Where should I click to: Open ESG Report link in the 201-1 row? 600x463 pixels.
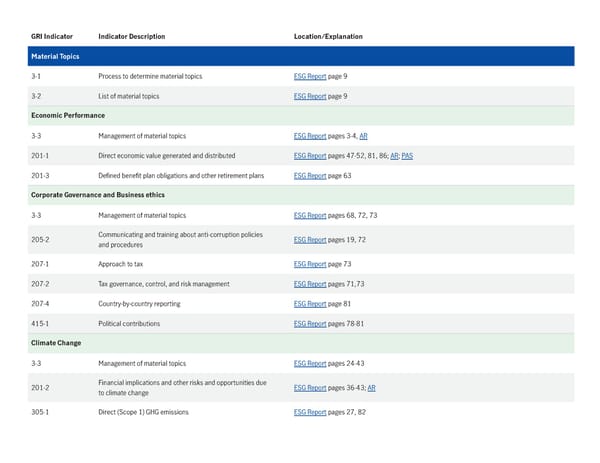(x=310, y=156)
